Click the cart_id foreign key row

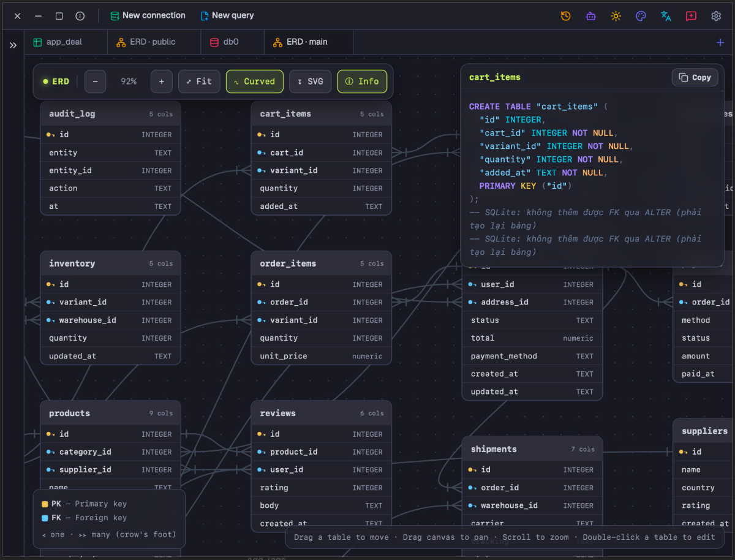(x=322, y=153)
